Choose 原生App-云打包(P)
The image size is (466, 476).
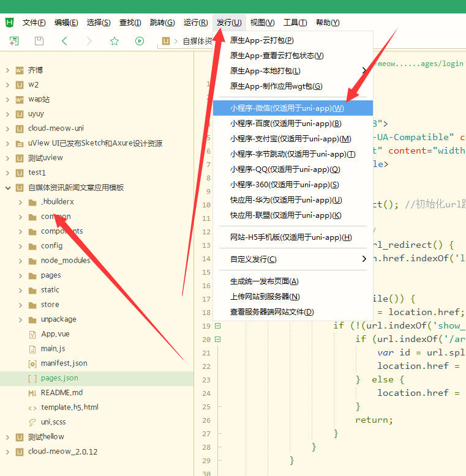293,40
